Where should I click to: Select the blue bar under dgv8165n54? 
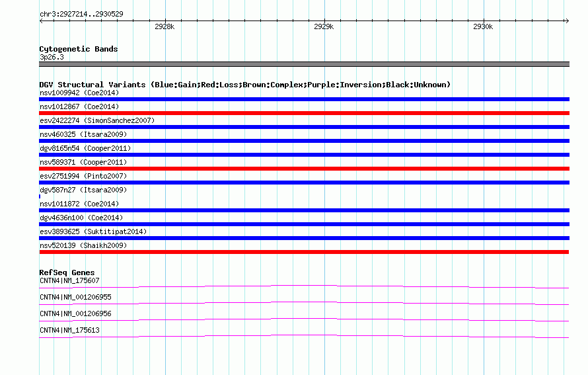[304, 155]
